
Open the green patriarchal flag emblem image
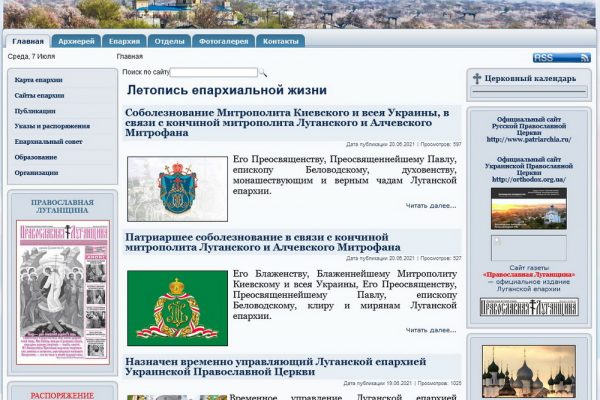point(177,307)
